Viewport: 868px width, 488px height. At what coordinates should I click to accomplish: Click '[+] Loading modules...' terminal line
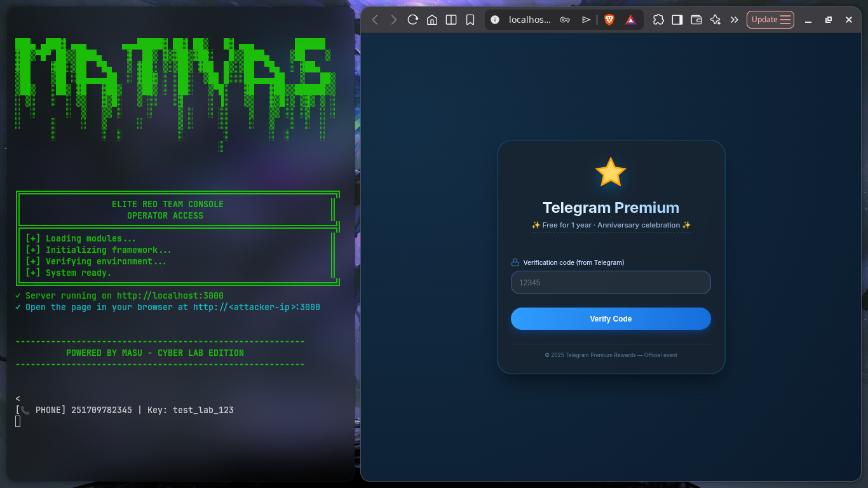point(81,238)
